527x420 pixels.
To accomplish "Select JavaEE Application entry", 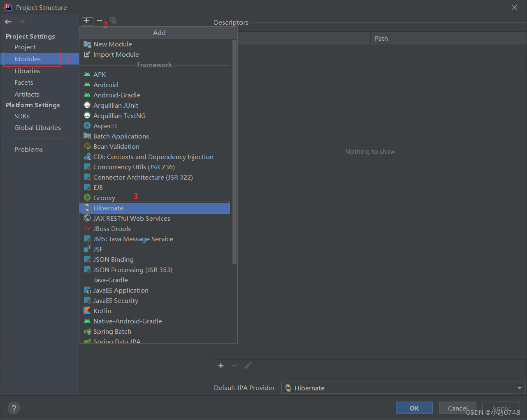I will pyautogui.click(x=154, y=290).
